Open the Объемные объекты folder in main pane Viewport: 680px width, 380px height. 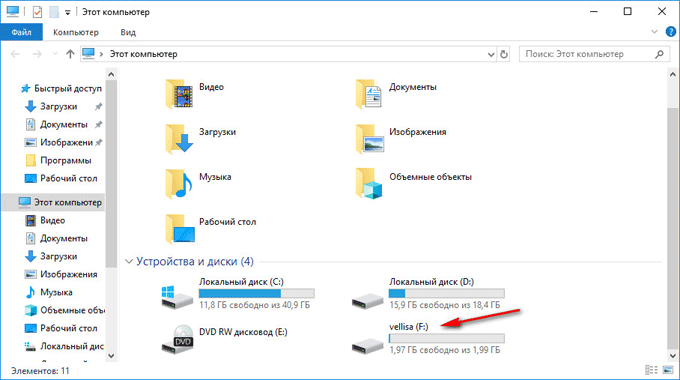413,183
